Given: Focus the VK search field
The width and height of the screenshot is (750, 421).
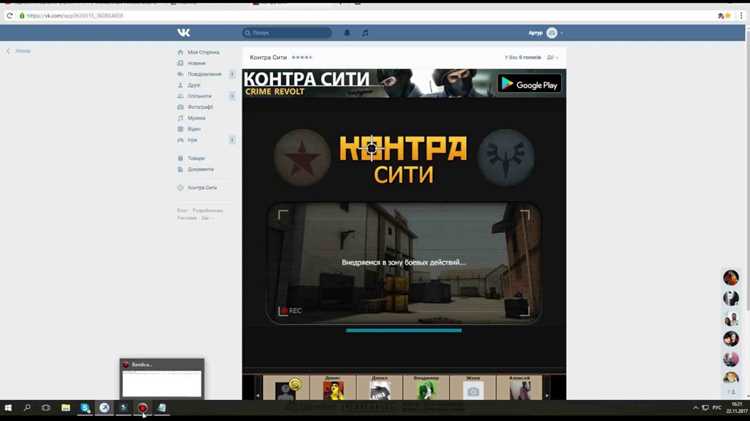Looking at the screenshot, I should [287, 33].
